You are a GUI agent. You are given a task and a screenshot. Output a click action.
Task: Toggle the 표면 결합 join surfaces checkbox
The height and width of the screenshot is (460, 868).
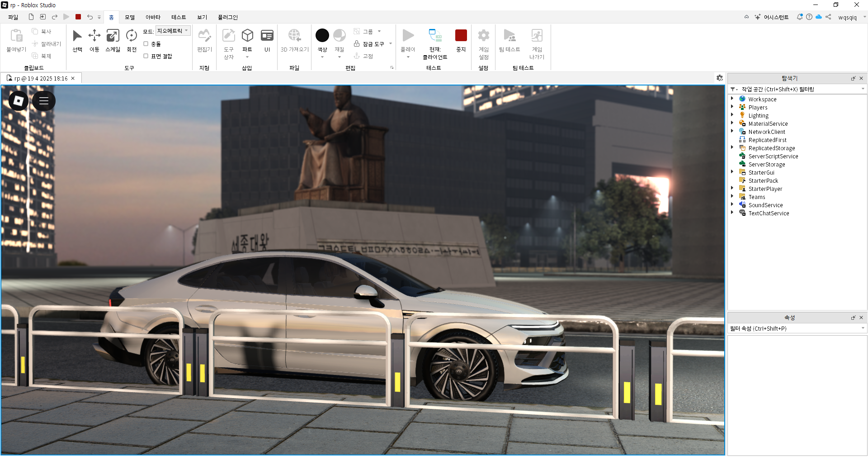(146, 56)
